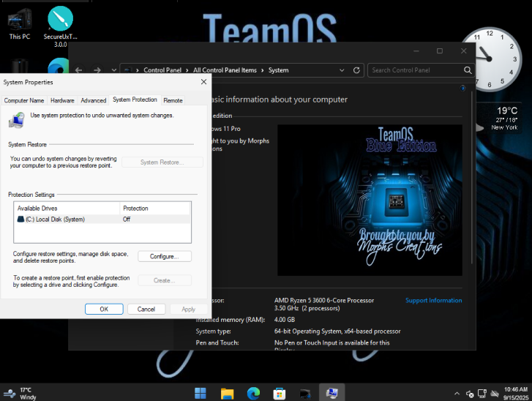Expand breadcrumb chevron after All Control Panel Items
The height and width of the screenshot is (401, 532).
tap(262, 70)
